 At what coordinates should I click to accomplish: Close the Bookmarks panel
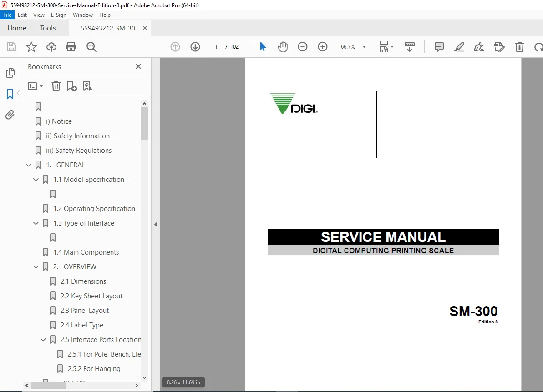(x=138, y=66)
